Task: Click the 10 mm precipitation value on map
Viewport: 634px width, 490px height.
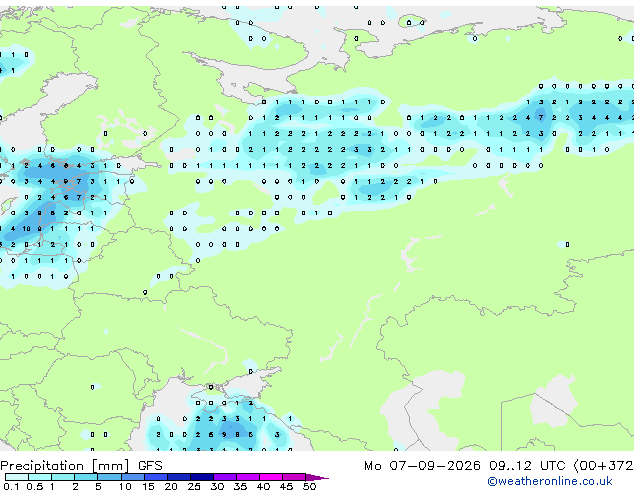Action: (26, 229)
